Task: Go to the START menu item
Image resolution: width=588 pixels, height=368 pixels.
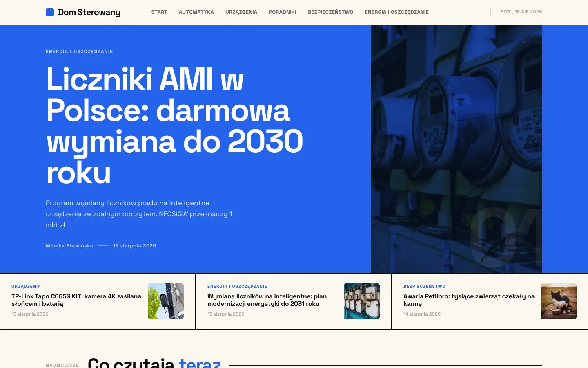Action: [159, 12]
